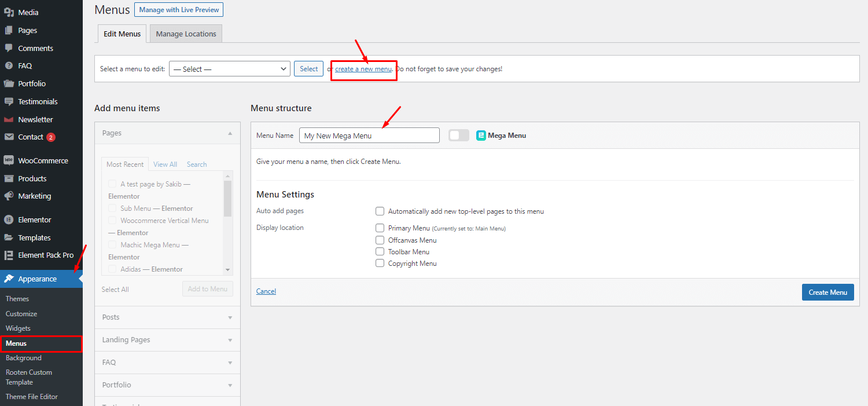868x406 pixels.
Task: Switch to the View All pages tab
Action: 165,164
